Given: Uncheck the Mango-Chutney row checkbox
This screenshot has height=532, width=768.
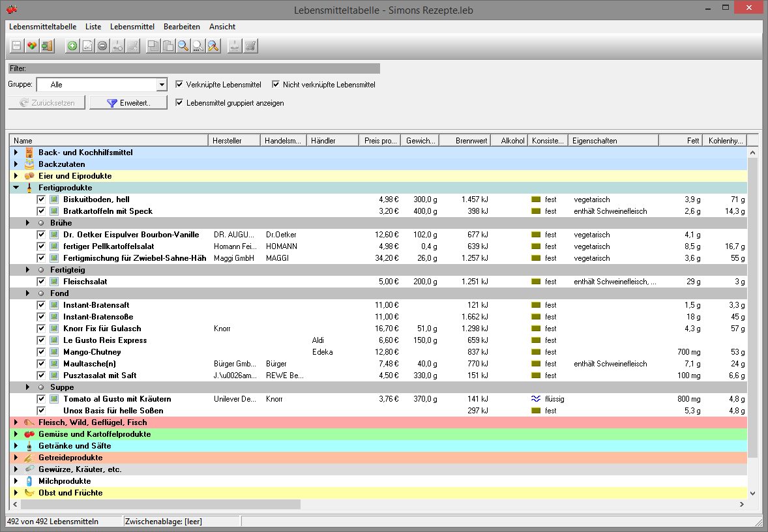Looking at the screenshot, I should (42, 352).
